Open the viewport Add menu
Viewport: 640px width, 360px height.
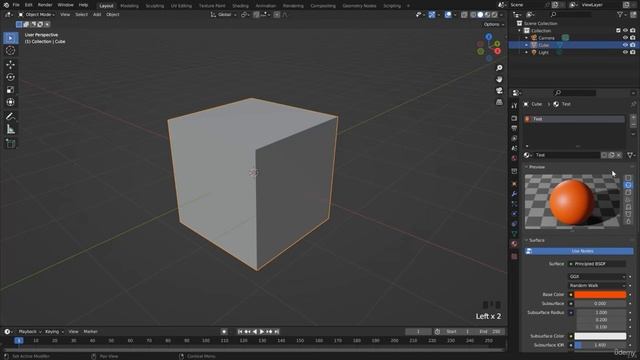[x=97, y=15]
